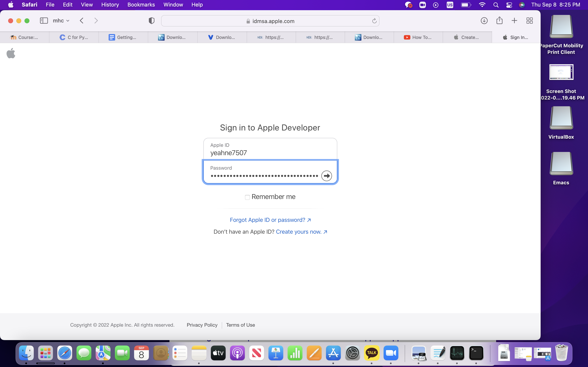Click the password submit arrow button
Viewport: 588px width, 367px height.
click(x=326, y=176)
